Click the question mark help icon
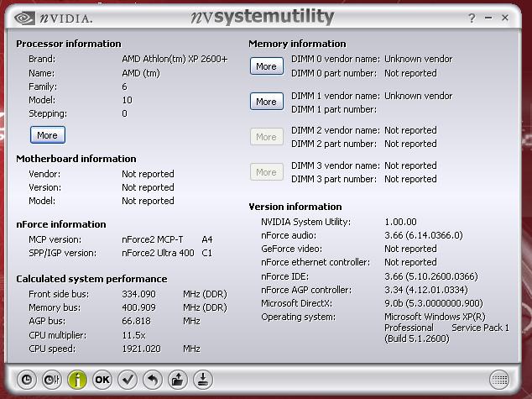532x399 pixels. point(472,18)
